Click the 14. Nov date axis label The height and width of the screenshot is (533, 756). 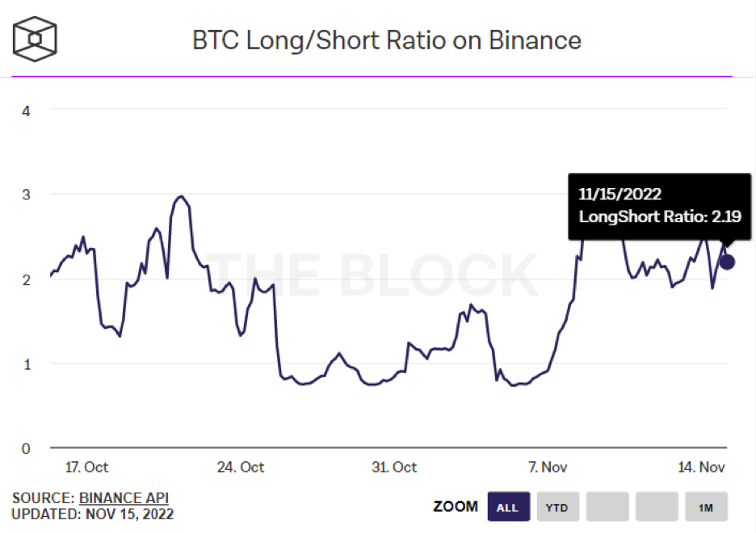(x=700, y=467)
